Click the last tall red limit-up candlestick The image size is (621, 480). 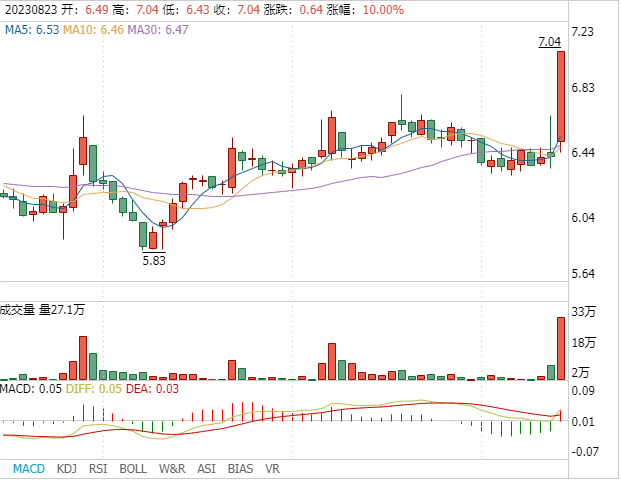pyautogui.click(x=561, y=96)
